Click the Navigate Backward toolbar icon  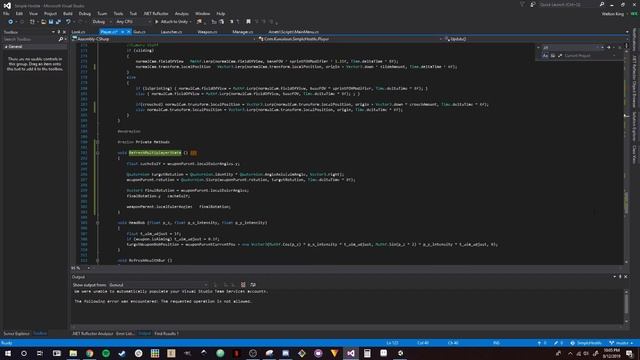coord(11,22)
